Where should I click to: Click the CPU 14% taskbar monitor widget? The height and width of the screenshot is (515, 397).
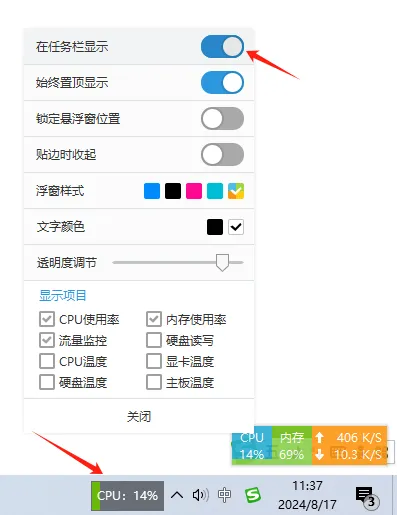click(x=127, y=496)
